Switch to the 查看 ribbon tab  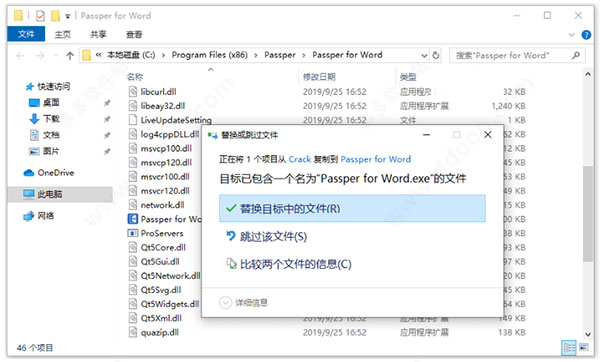[134, 34]
